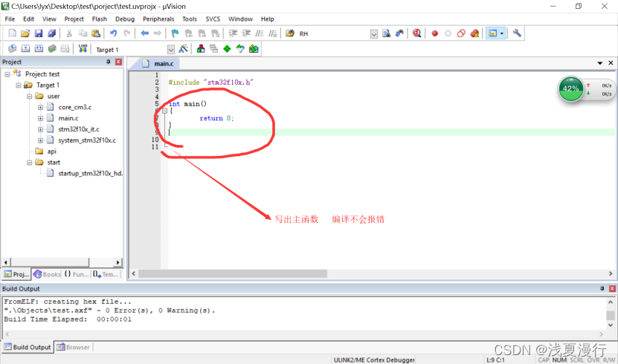Collapse the start folder group
Screen dimensions: 618x364
pyautogui.click(x=30, y=162)
